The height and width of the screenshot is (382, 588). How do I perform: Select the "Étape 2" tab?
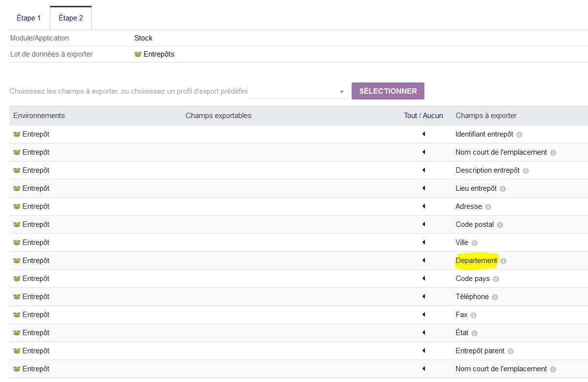click(70, 18)
